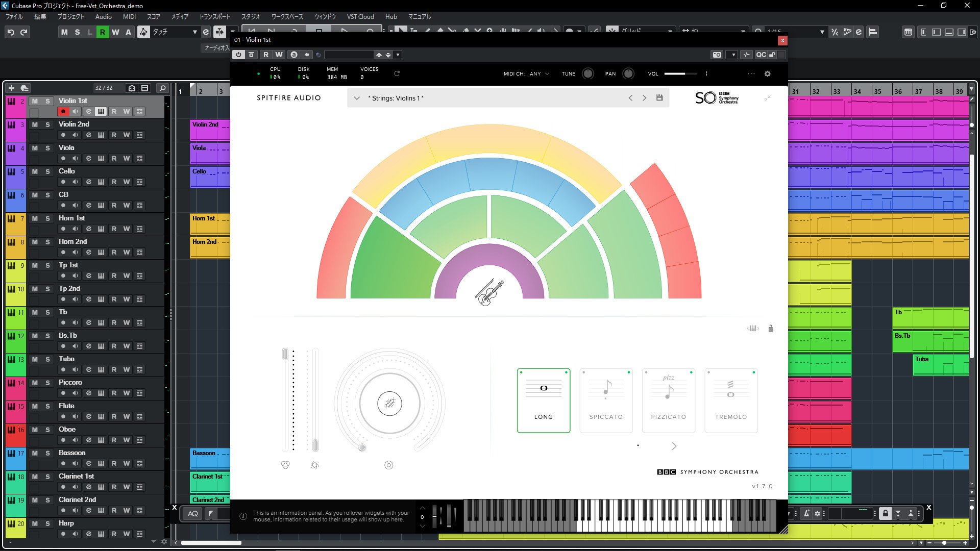Expand the Strings: Violins 1 preset list

(x=357, y=98)
